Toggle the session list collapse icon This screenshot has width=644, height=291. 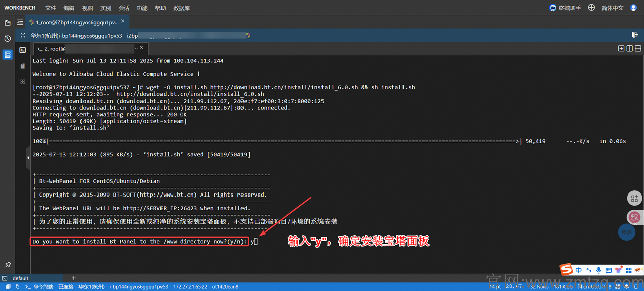coord(20,22)
